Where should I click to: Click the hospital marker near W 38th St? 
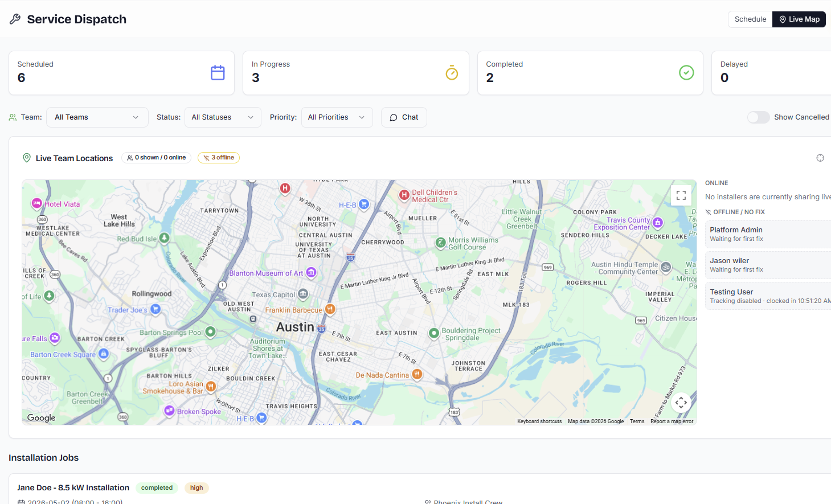pos(285,189)
